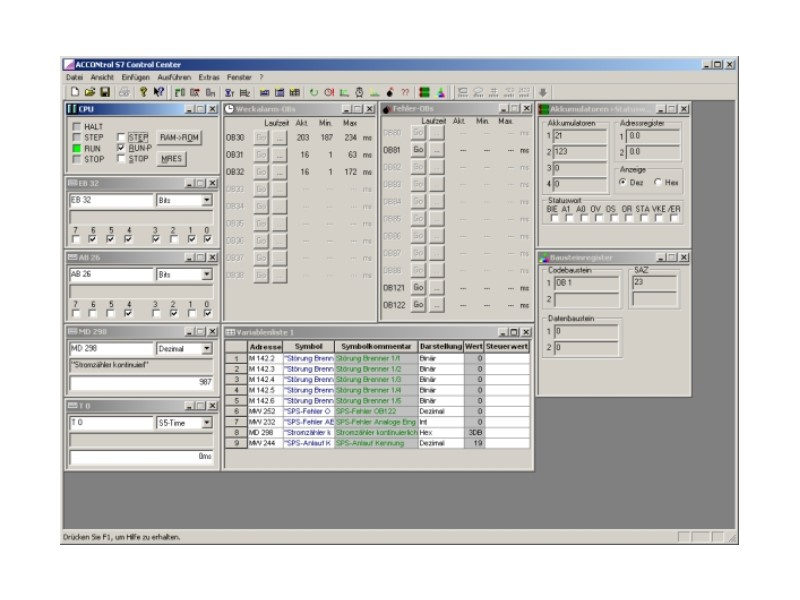Click the stopwatch icon in the toolbar
Viewport: 800px width, 600px height.
tap(360, 92)
